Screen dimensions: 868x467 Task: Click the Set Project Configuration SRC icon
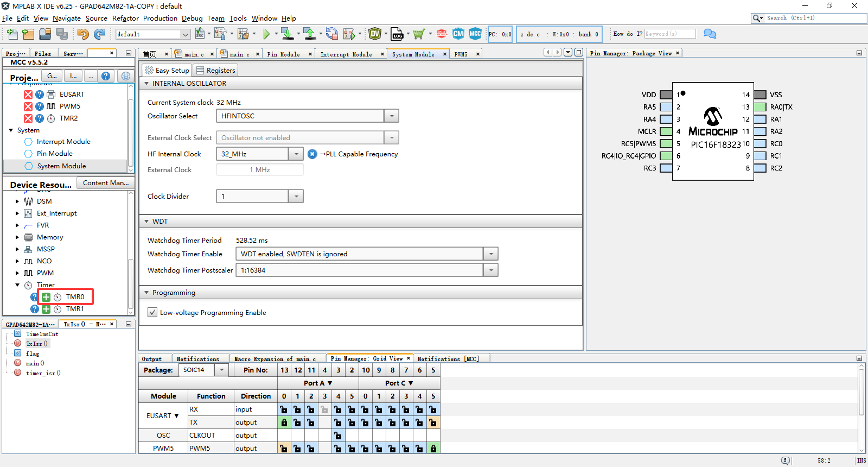(200, 34)
